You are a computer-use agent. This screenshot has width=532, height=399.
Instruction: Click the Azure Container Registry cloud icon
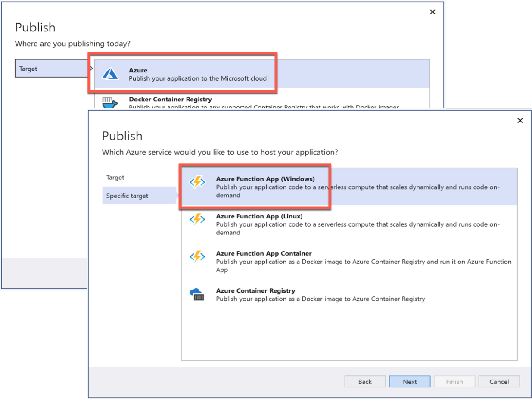[x=197, y=294]
